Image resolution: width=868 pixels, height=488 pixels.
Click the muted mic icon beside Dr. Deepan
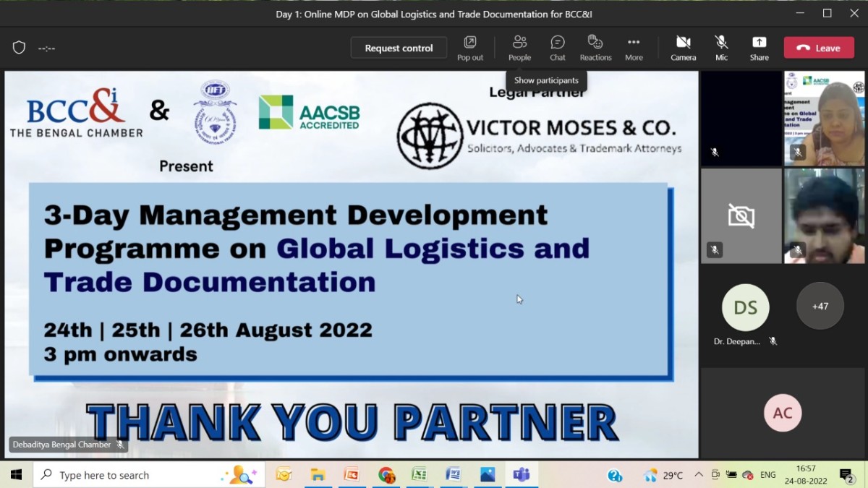(x=773, y=341)
